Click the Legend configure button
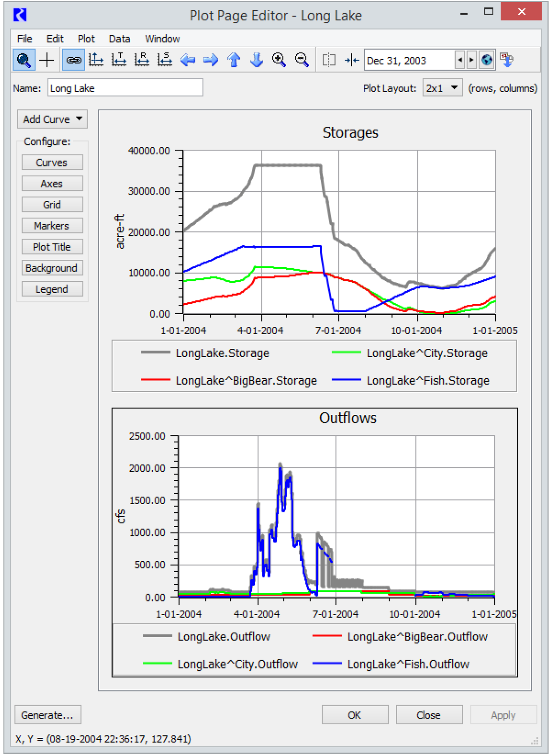 point(52,289)
